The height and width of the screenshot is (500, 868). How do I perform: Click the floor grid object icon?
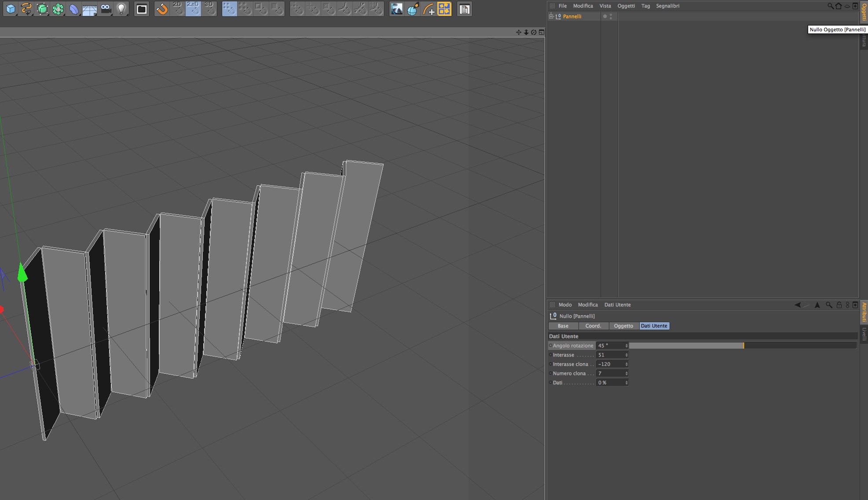click(89, 9)
